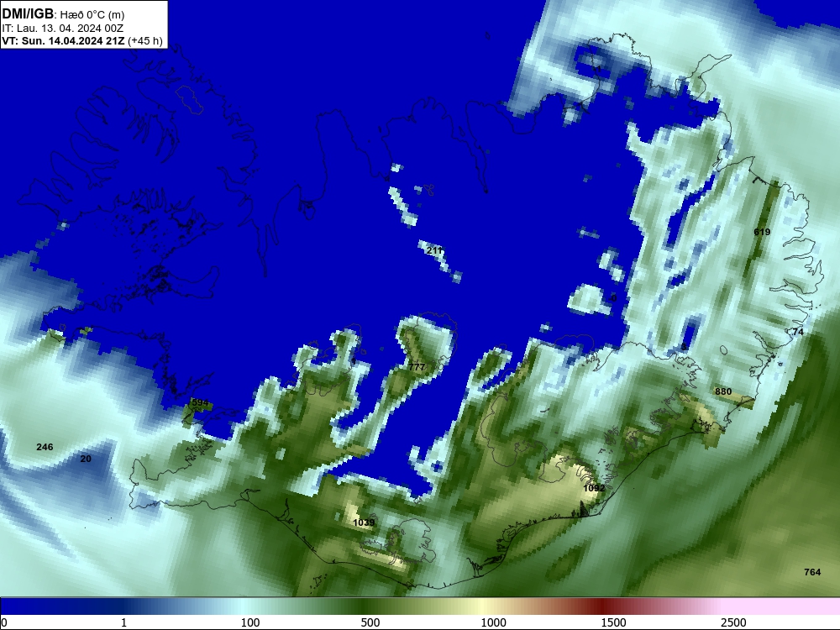Click the 100 label on the color scale

[250, 622]
